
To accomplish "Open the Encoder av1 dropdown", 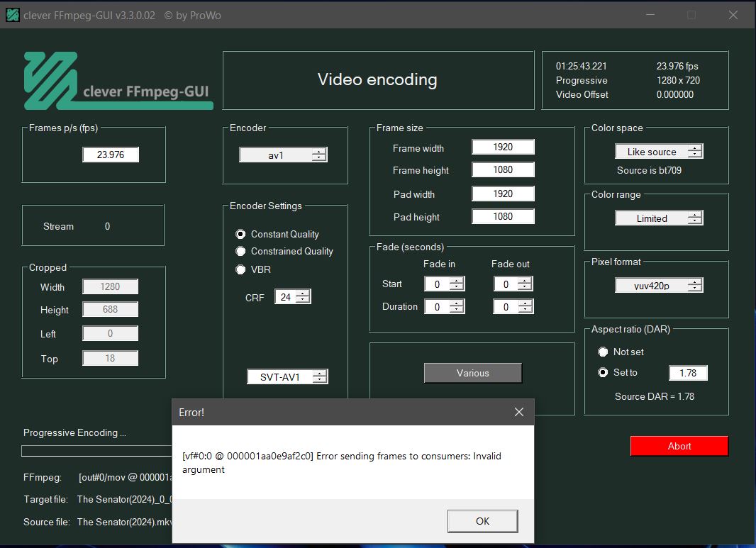I will 284,155.
